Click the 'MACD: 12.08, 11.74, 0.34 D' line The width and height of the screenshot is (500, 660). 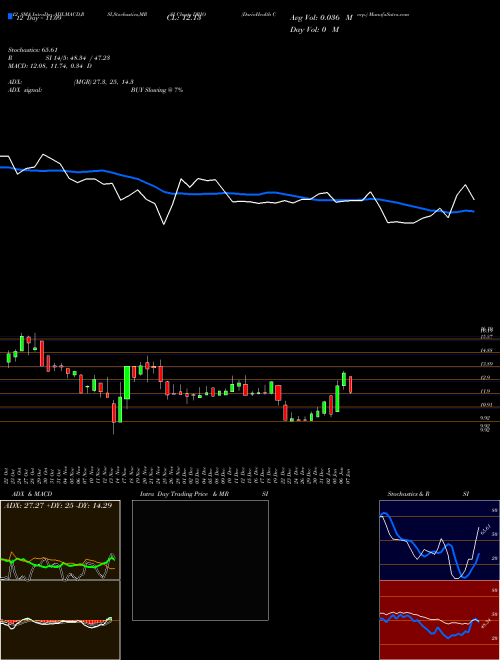[50, 66]
